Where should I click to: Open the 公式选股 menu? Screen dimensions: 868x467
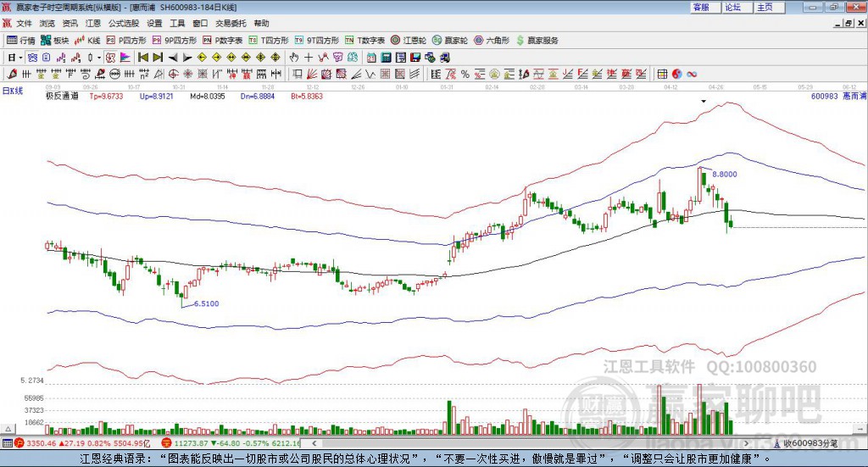[x=124, y=23]
